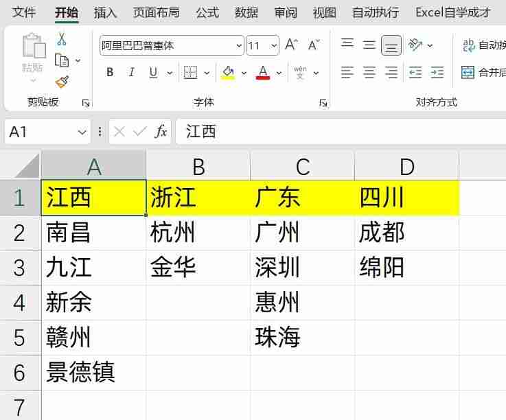Select cell containing 珠海
The width and height of the screenshot is (506, 420).
click(x=302, y=338)
